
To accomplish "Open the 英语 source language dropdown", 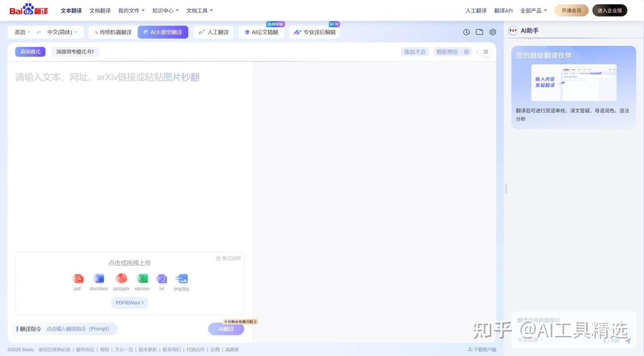I will [x=22, y=32].
